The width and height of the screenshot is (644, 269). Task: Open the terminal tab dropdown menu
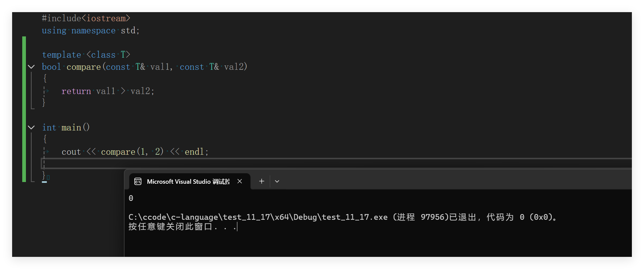tap(277, 181)
